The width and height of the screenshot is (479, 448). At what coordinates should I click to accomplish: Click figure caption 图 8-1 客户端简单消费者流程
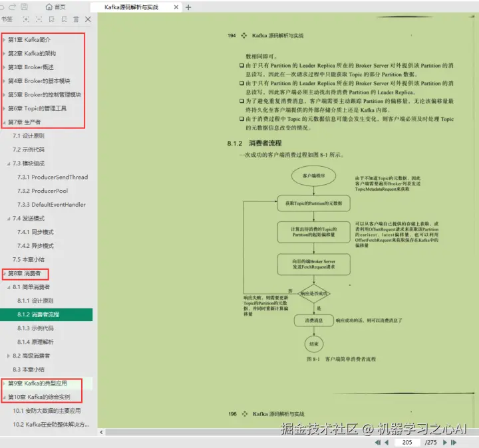click(x=341, y=359)
